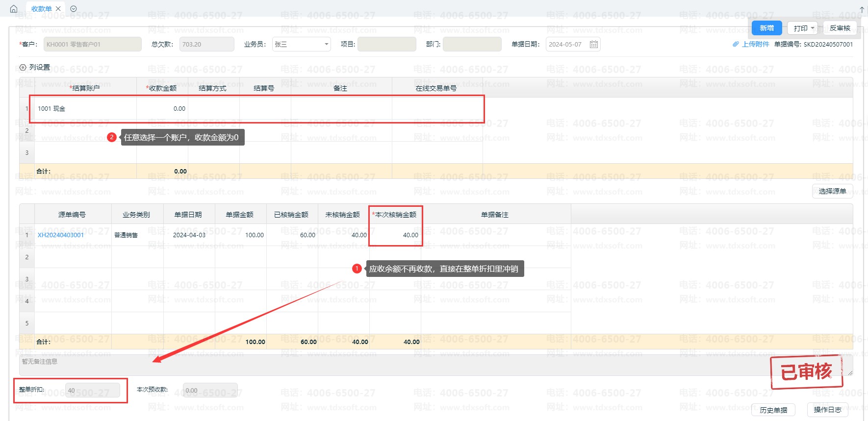
Task: Select the 1001 现金 account cell
Action: pos(83,109)
